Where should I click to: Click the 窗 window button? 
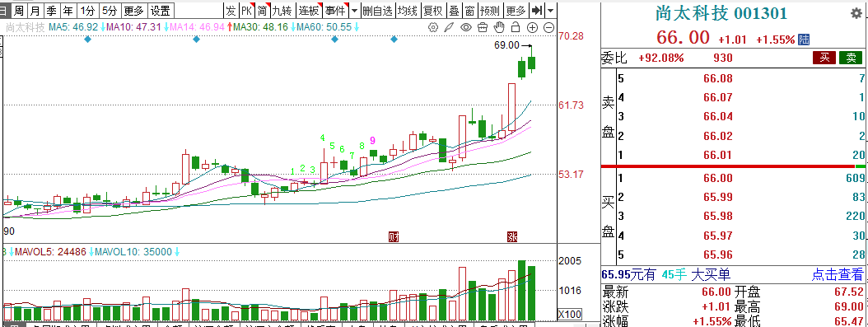(469, 10)
